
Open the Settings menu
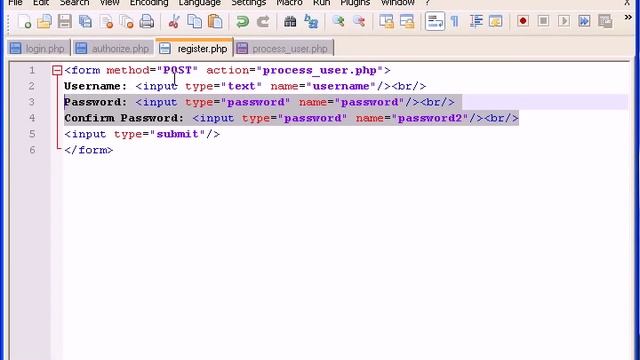(249, 3)
